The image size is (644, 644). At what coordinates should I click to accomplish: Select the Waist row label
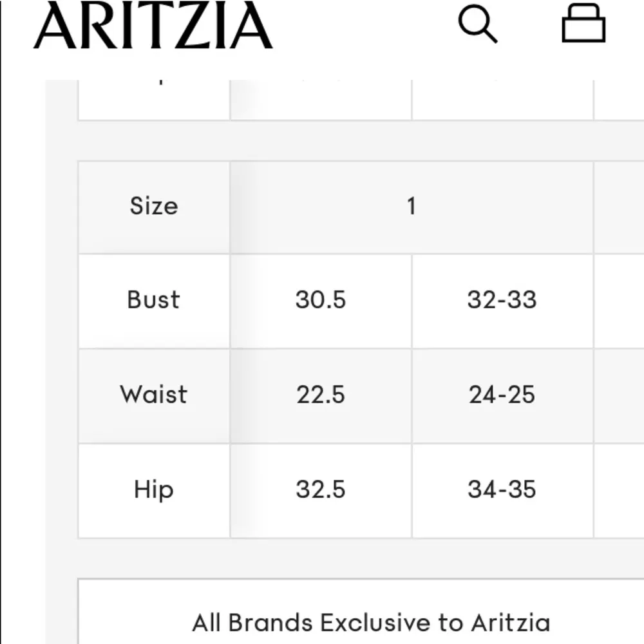(x=154, y=395)
